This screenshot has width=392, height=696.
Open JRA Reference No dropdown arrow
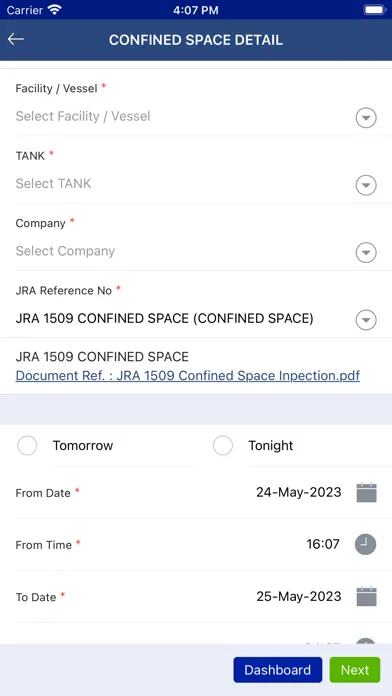click(x=366, y=320)
